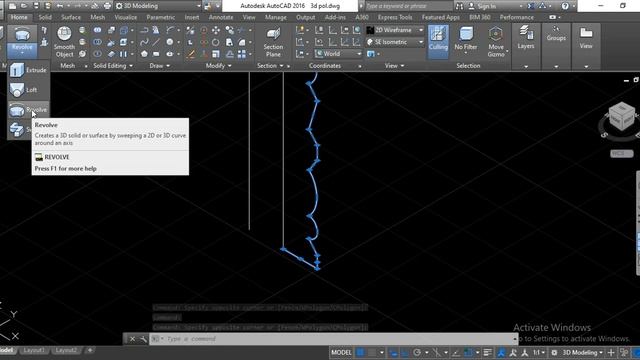Open the 3D Modeling workspace switcher in status bar
The image size is (640, 360).
pyautogui.click(x=582, y=352)
